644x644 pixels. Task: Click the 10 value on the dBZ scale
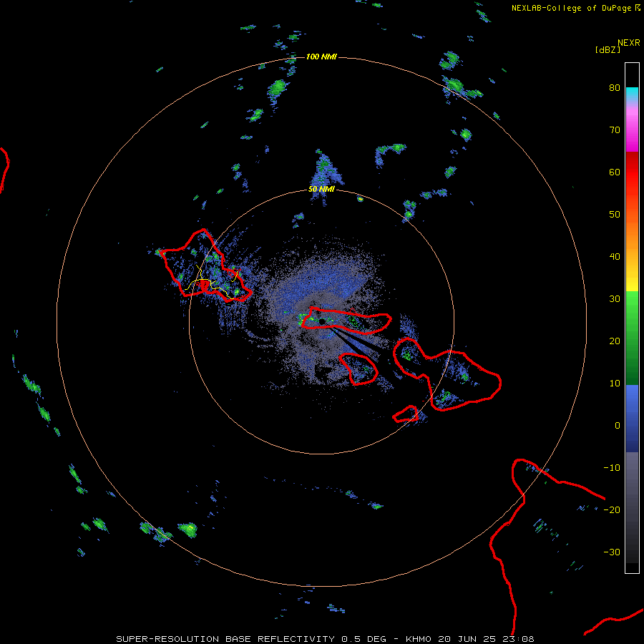tap(615, 384)
